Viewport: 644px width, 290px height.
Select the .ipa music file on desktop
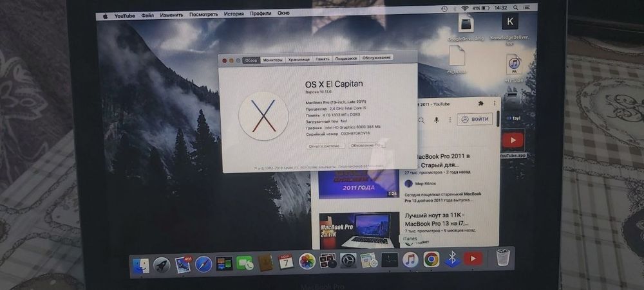click(x=513, y=68)
